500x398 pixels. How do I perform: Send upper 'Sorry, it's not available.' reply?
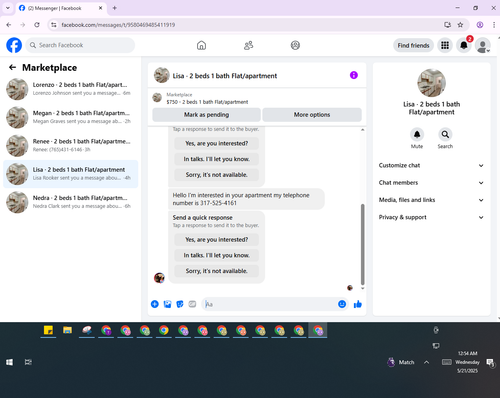pyautogui.click(x=217, y=175)
